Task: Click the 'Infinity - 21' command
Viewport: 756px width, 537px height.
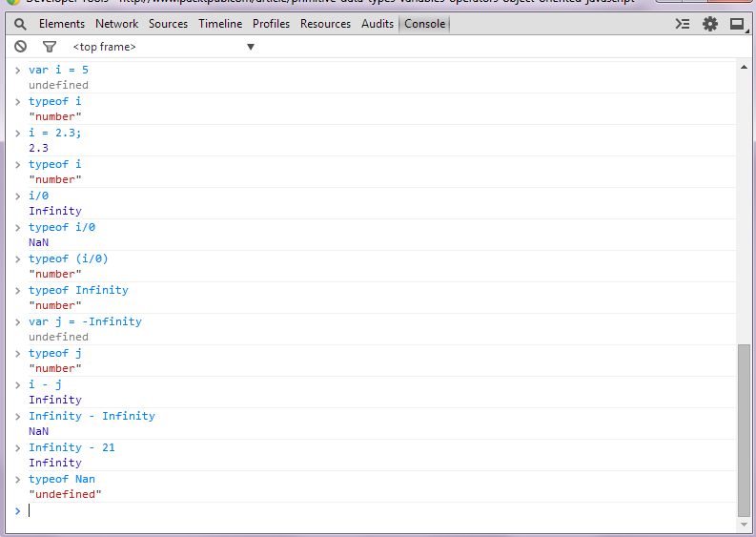Action: pyautogui.click(x=72, y=447)
